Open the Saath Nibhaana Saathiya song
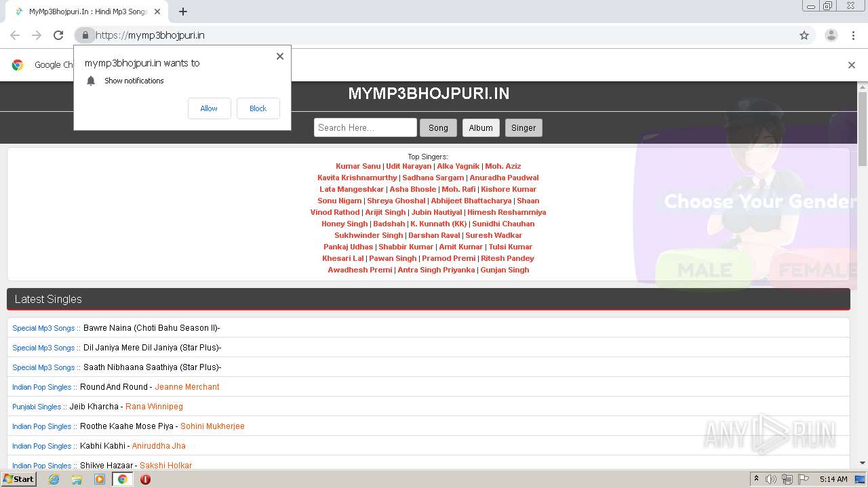 152,367
